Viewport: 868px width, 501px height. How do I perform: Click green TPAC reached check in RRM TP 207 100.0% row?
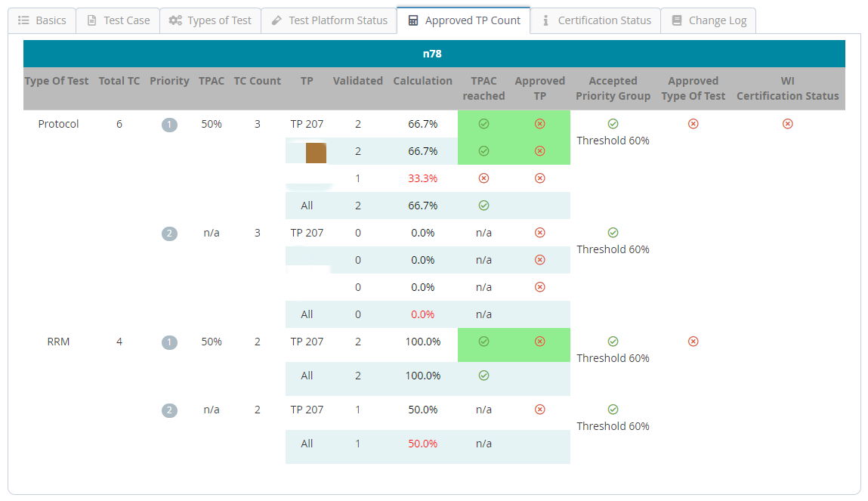point(483,342)
